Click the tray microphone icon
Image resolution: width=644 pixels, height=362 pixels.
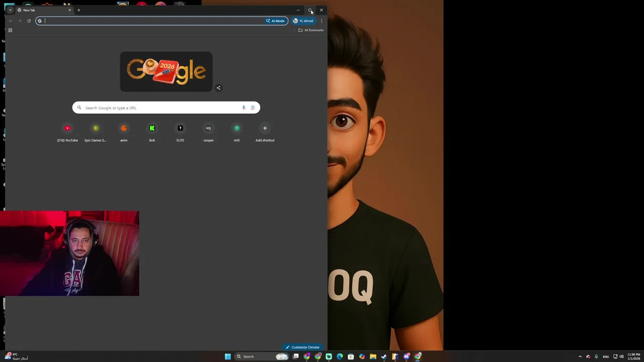(596, 356)
